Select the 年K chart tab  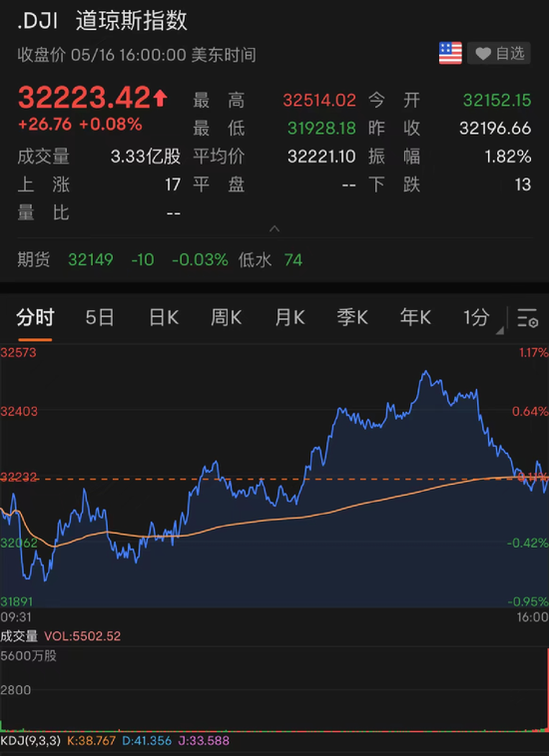pyautogui.click(x=415, y=318)
